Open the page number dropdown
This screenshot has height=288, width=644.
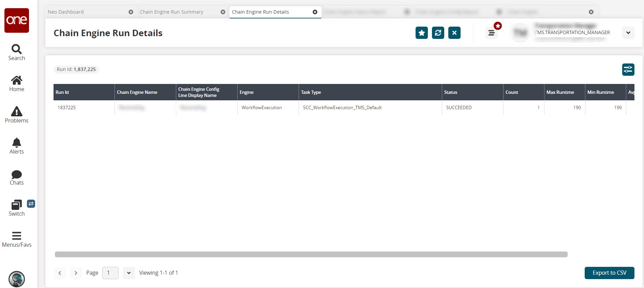129,273
